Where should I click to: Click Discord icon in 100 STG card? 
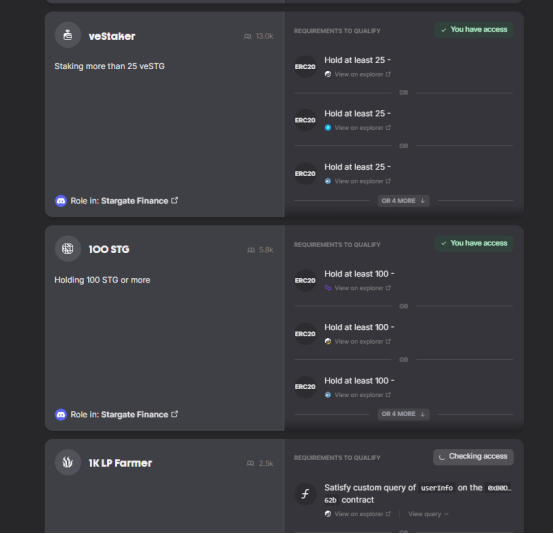point(61,414)
